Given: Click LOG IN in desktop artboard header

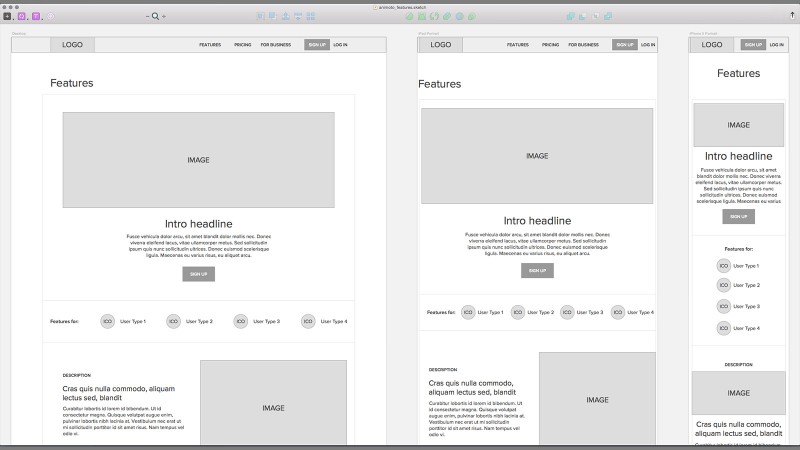Looking at the screenshot, I should 340,45.
